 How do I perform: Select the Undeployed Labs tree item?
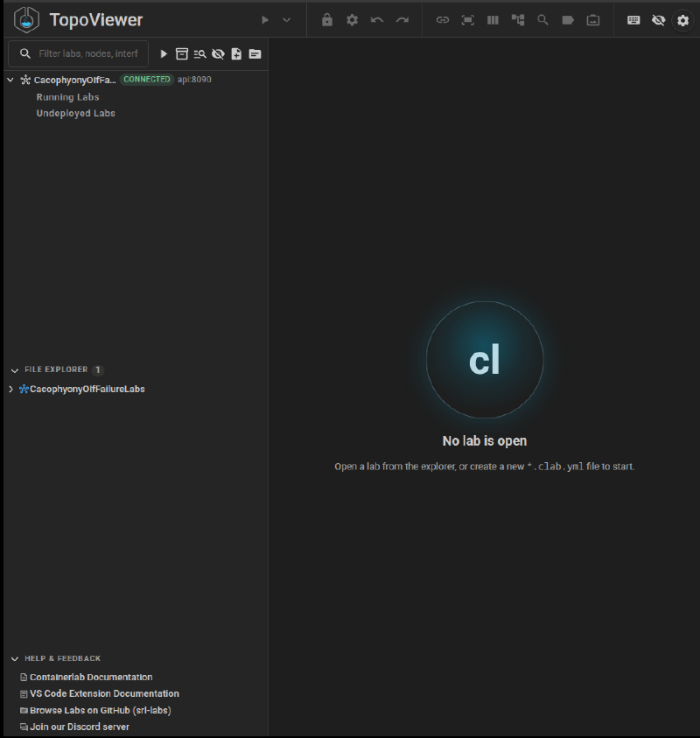tap(76, 114)
